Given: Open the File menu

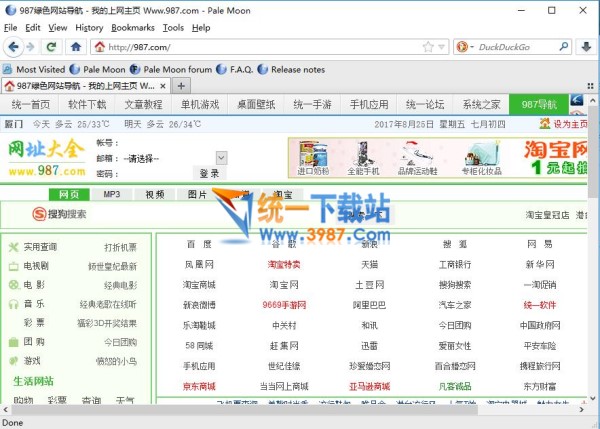Looking at the screenshot, I should pos(10,28).
